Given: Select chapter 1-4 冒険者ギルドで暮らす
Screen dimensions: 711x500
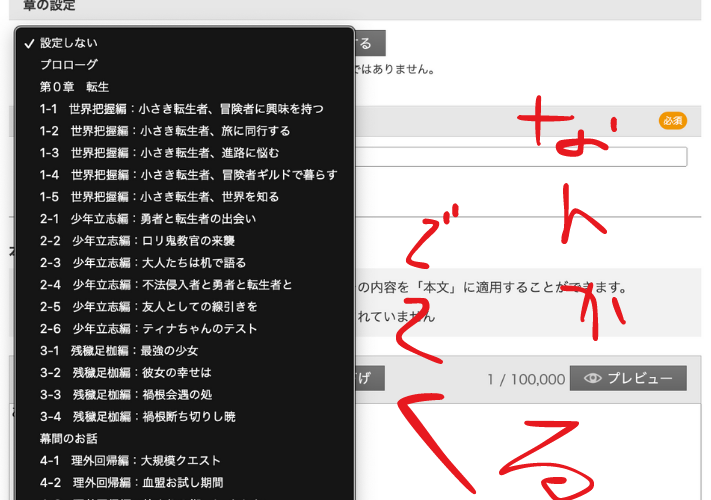Looking at the screenshot, I should (188, 175).
